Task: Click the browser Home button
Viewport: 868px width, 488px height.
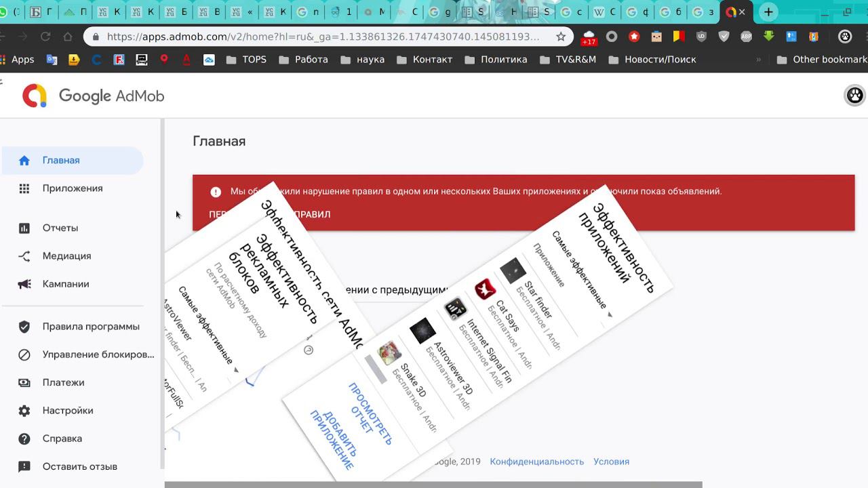Action: 67,37
